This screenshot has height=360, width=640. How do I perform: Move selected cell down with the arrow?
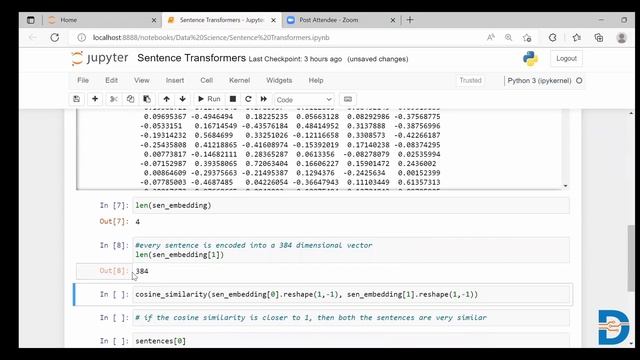tap(182, 99)
